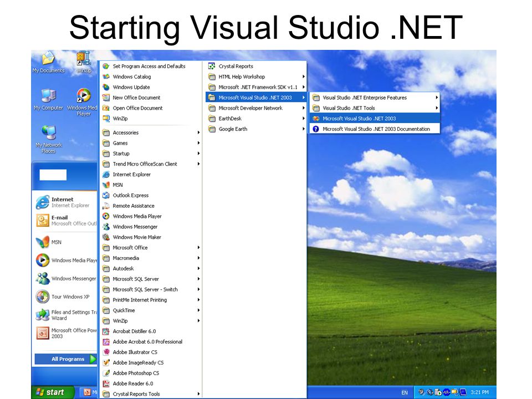Click the Acrobat Distiller 6.0 icon
Image resolution: width=532 pixels, height=399 pixels.
pyautogui.click(x=106, y=331)
